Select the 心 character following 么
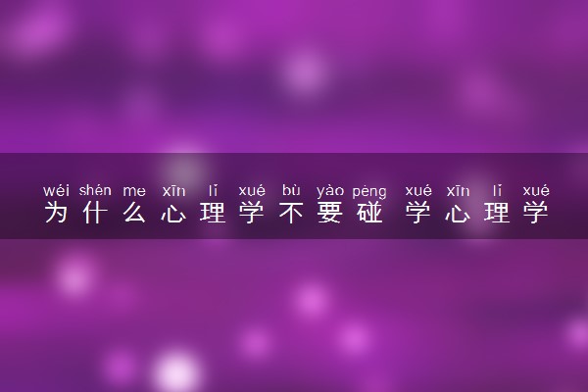Image resolution: width=588 pixels, height=392 pixels. [173, 213]
